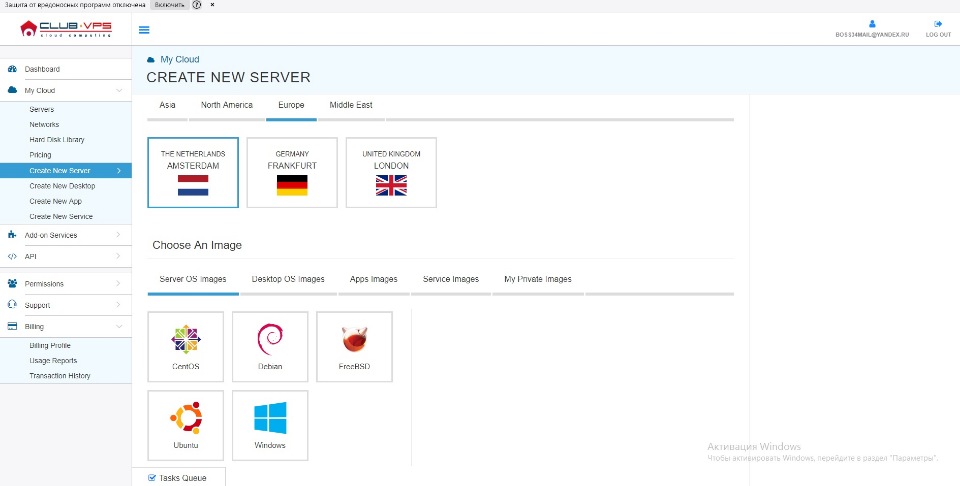Collapse the Billing sidebar section

pyautogui.click(x=119, y=326)
